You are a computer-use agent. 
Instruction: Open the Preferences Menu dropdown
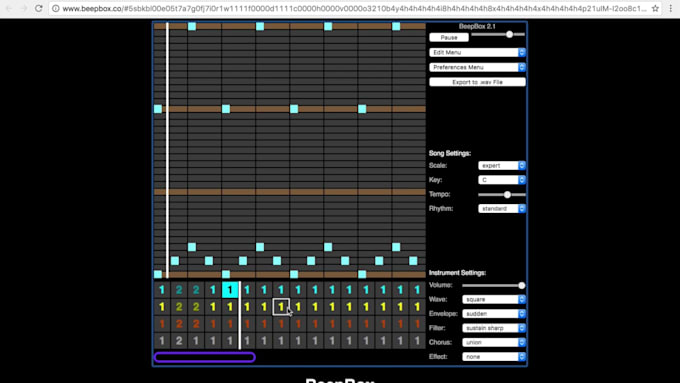(477, 67)
